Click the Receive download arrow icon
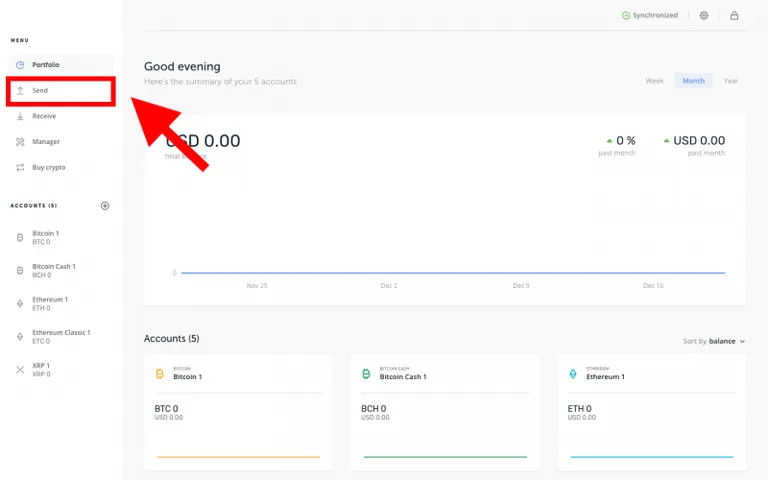This screenshot has width=768, height=480. pyautogui.click(x=20, y=116)
